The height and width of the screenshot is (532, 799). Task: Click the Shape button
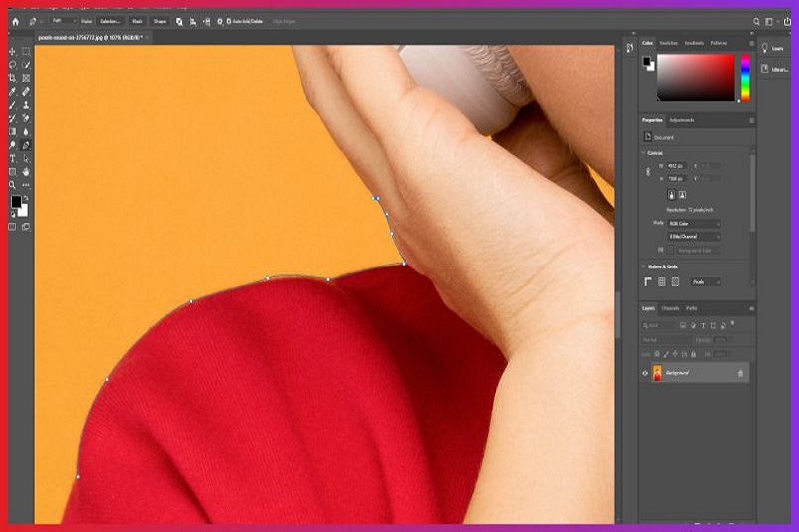pos(160,21)
